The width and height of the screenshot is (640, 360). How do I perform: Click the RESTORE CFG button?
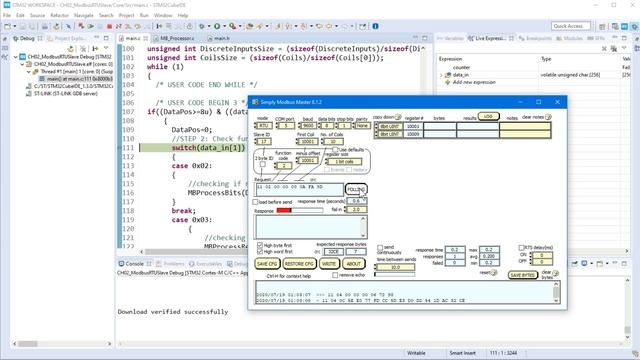point(299,264)
